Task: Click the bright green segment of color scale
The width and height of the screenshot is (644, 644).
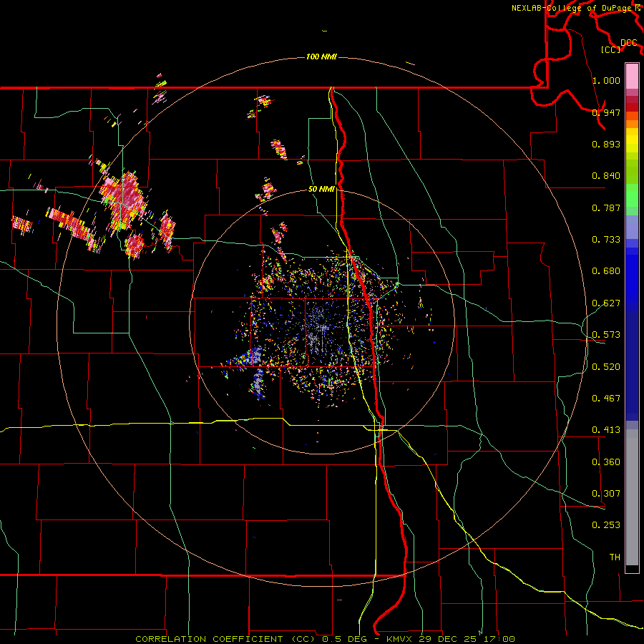Action: (632, 195)
